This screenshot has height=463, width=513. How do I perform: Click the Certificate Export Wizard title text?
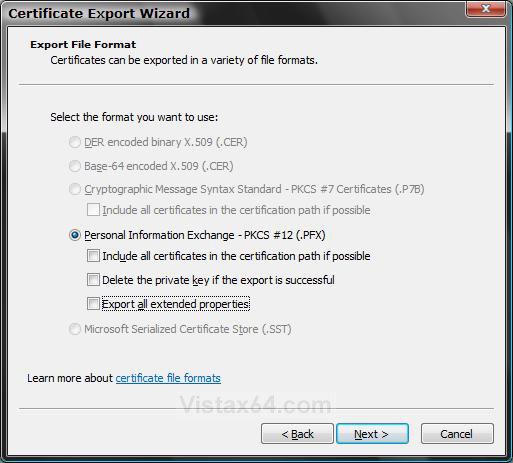[x=99, y=14]
